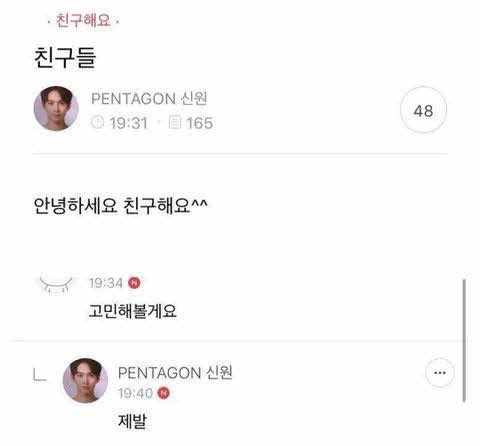Viewport: 480px width, 446px height.
Task: Open PENTAGON 신원 author profile picture
Action: click(56, 108)
